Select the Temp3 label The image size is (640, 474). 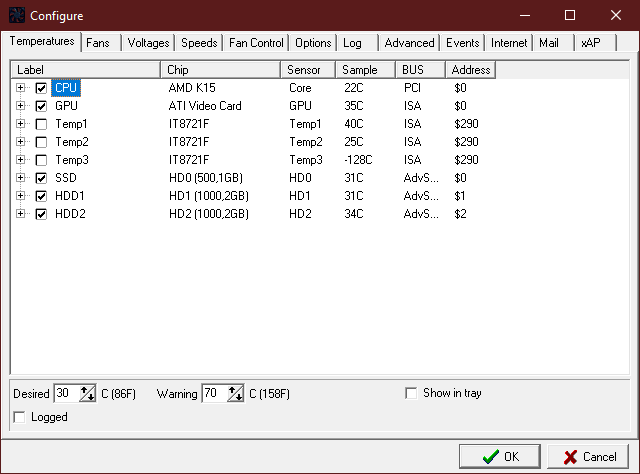point(72,160)
